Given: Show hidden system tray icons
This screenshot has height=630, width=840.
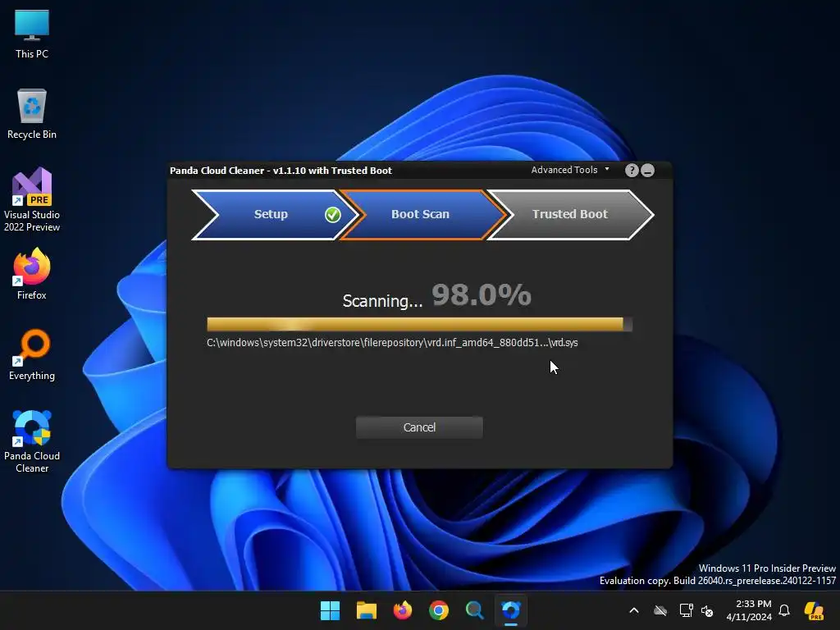Looking at the screenshot, I should coord(634,610).
